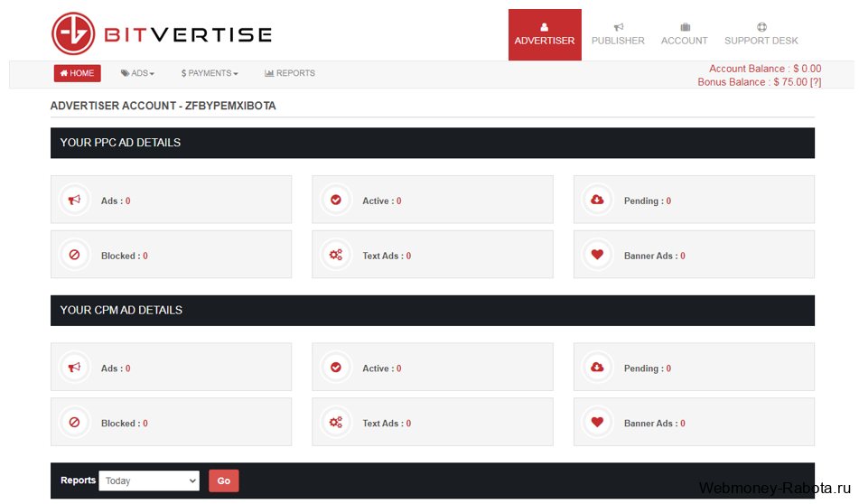This screenshot has width=859, height=504.
Task: Click the CPM Blocked ban icon
Action: [74, 423]
